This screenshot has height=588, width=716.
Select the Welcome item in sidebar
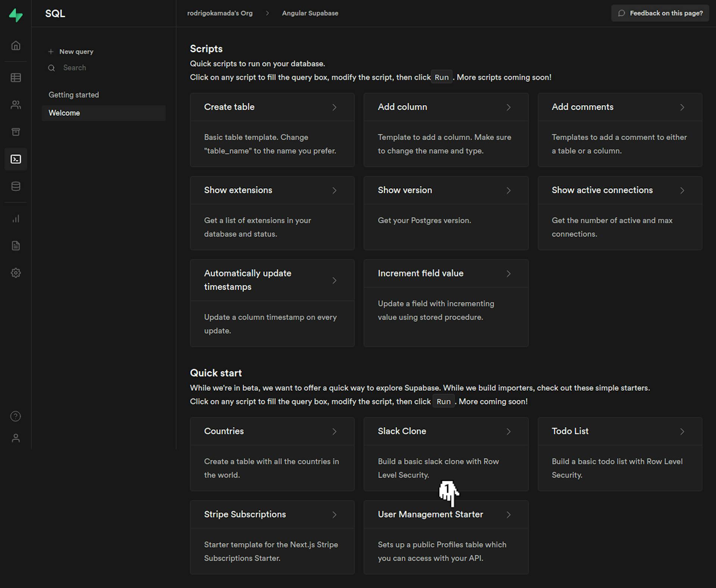tap(104, 113)
